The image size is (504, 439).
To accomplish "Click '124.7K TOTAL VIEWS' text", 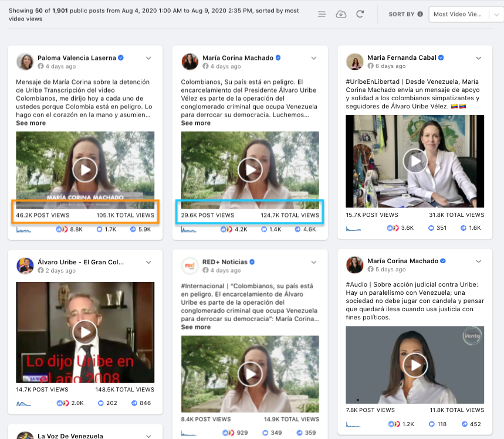I will click(290, 215).
